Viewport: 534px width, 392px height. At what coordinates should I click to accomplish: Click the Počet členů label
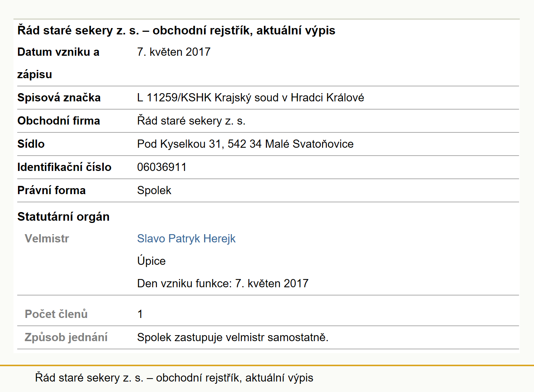[56, 314]
